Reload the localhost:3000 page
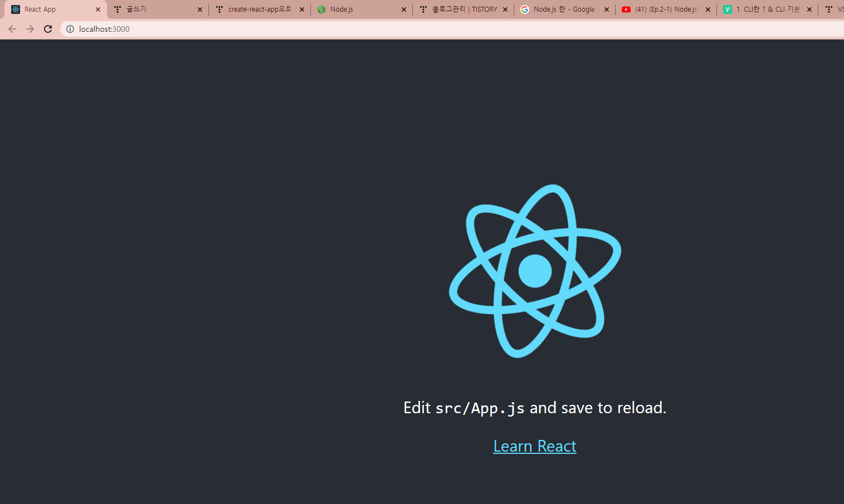 [48, 29]
